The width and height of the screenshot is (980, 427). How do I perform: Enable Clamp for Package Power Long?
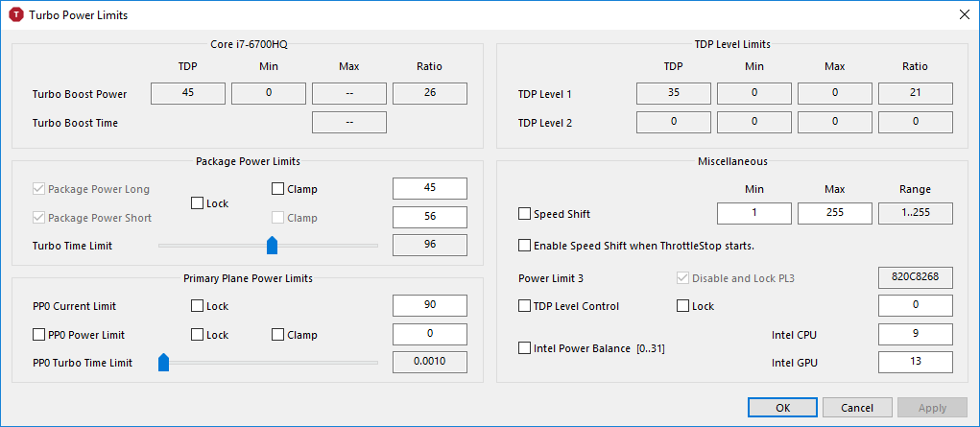click(277, 188)
